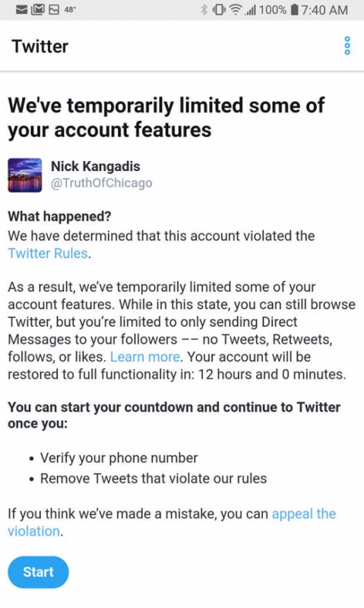Tap the Nick Kangadis display name
The image size is (364, 608).
coord(95,166)
